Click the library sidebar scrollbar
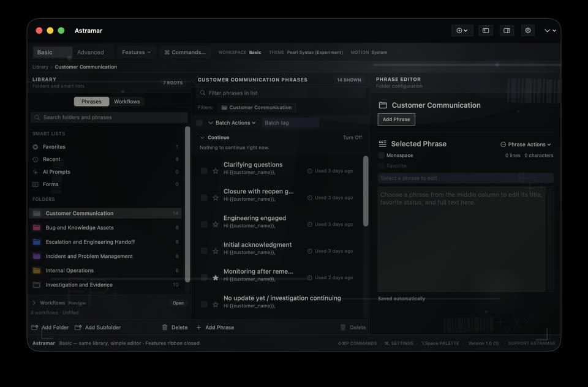Viewport: 588px width, 387px height. (187, 205)
